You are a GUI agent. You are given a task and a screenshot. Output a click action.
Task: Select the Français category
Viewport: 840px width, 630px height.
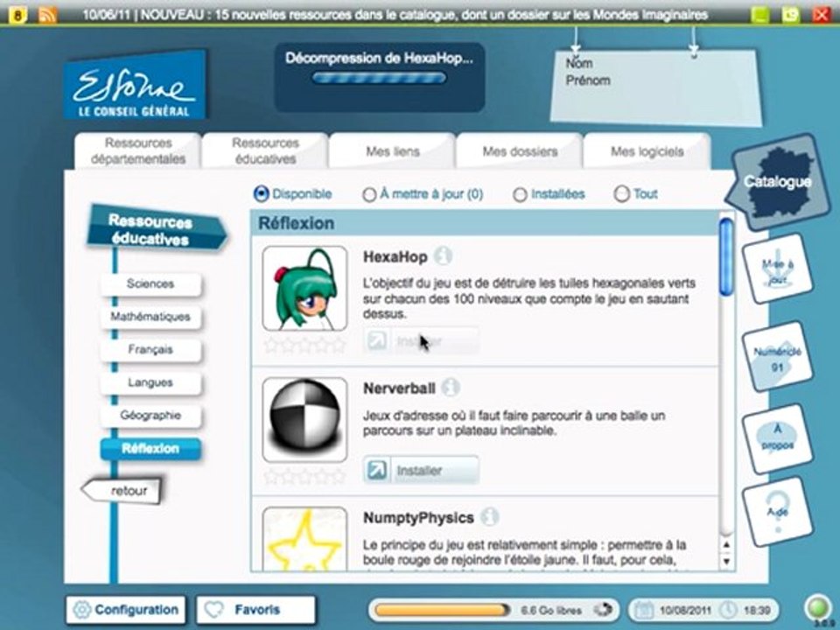tap(150, 350)
